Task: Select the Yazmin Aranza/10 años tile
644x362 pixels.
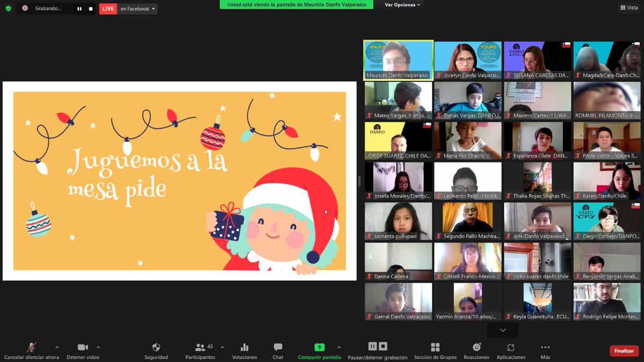Action: [467, 301]
